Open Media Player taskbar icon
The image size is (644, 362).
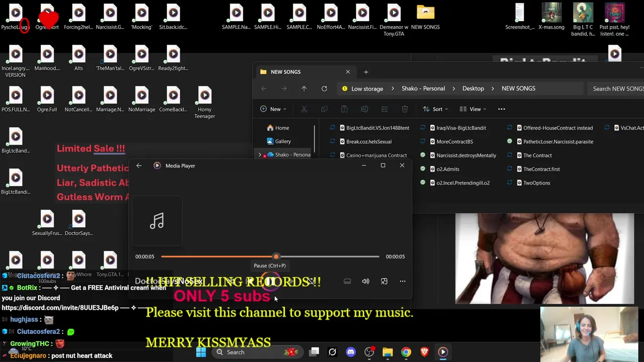[443, 352]
